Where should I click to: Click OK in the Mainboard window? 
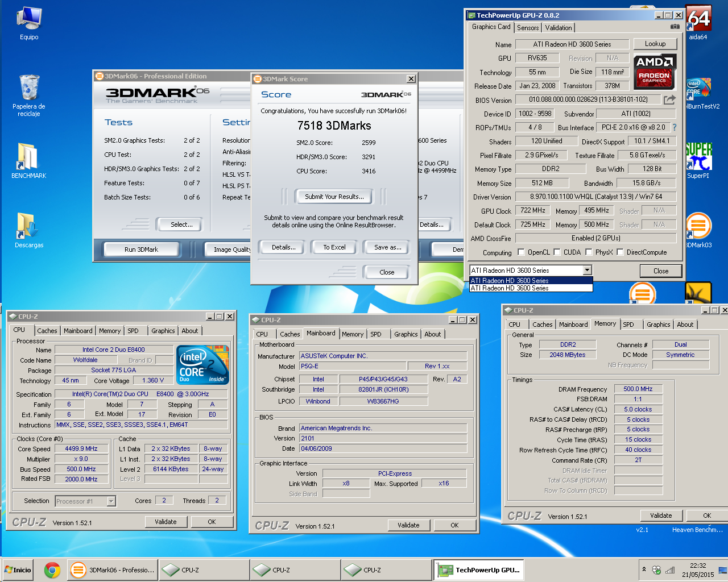coord(454,525)
